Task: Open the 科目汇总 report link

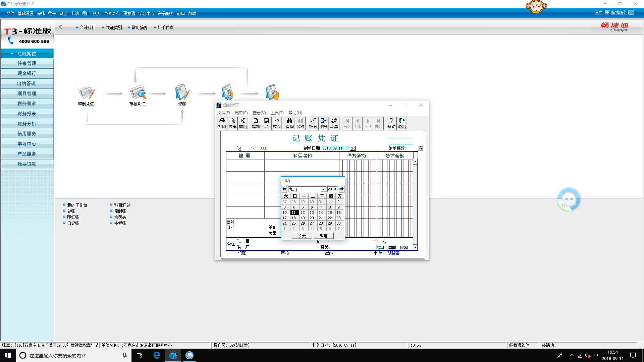Action: coord(122,205)
